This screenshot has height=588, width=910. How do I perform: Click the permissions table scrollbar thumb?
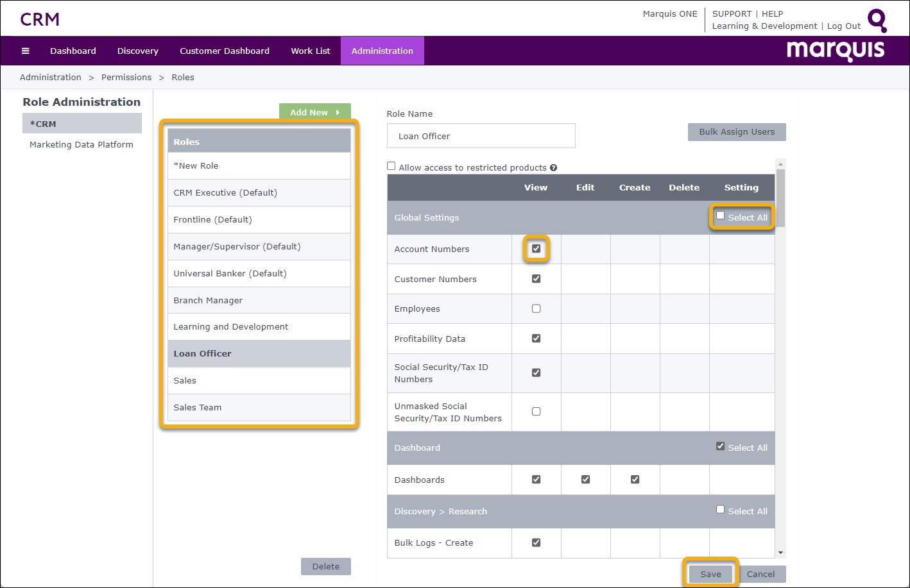[780, 197]
